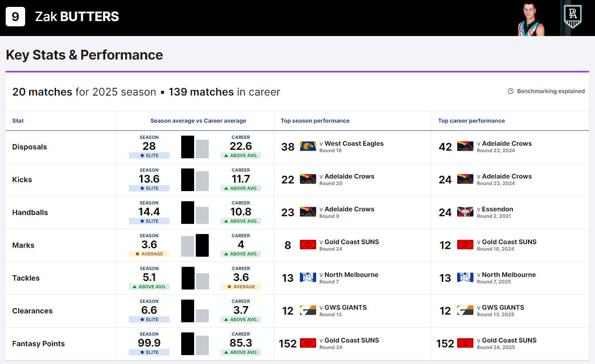Click the Stat column header

coord(18,121)
